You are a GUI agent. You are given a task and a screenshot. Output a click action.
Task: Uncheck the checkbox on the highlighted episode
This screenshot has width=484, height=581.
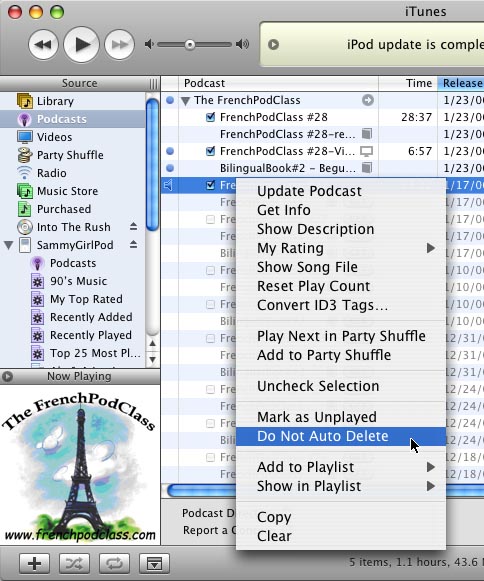tap(210, 185)
